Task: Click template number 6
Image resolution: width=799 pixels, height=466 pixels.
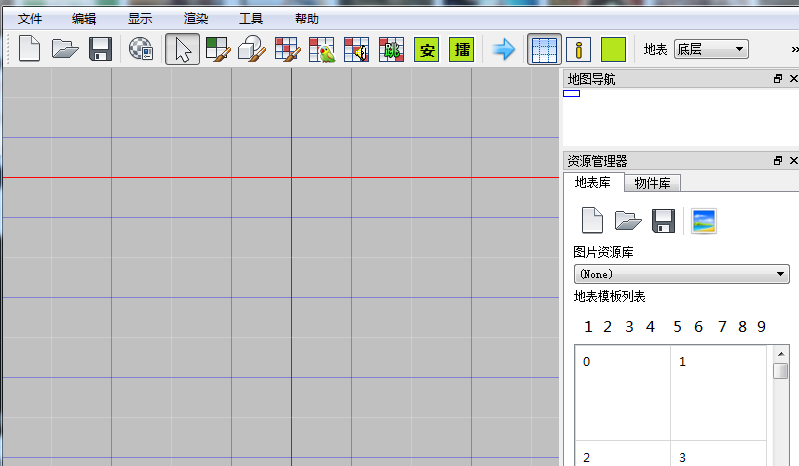Action: [x=699, y=326]
